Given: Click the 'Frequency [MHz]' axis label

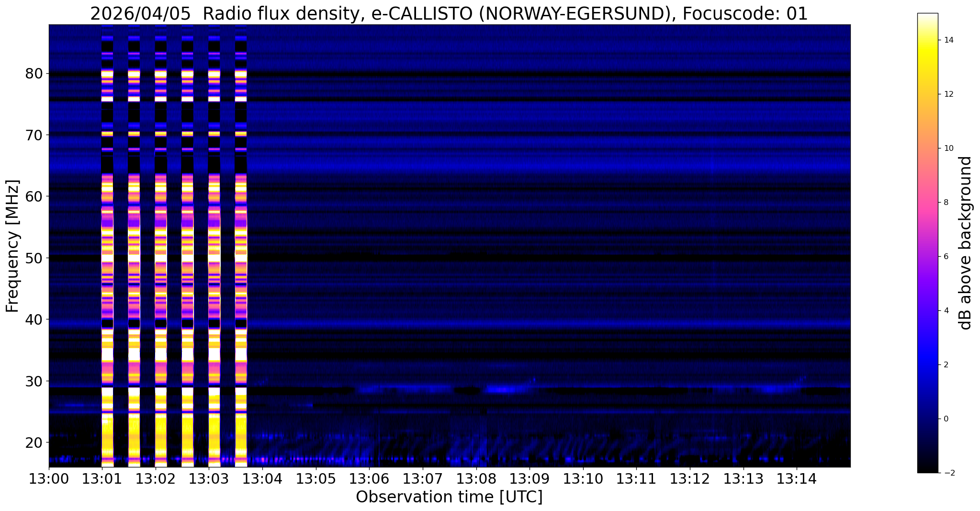Looking at the screenshot, I should [12, 246].
